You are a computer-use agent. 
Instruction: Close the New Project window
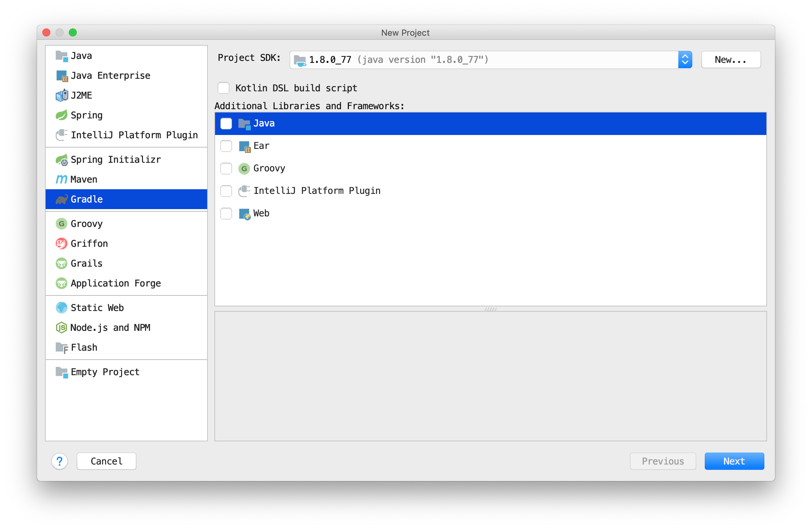click(x=46, y=33)
